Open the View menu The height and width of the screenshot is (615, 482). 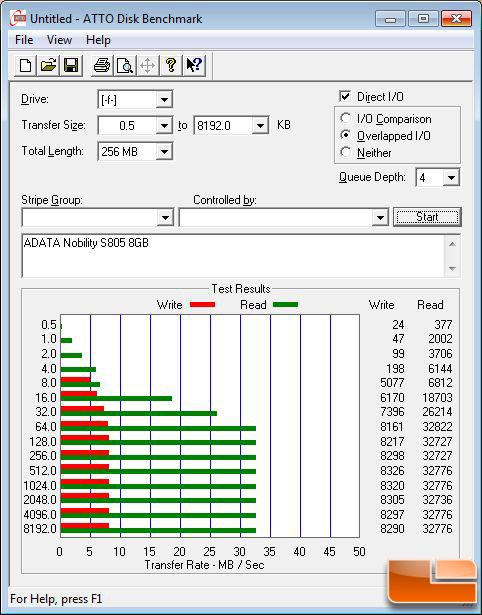(x=59, y=40)
